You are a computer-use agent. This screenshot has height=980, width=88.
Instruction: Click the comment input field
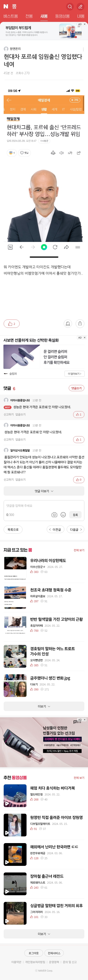(44, 505)
